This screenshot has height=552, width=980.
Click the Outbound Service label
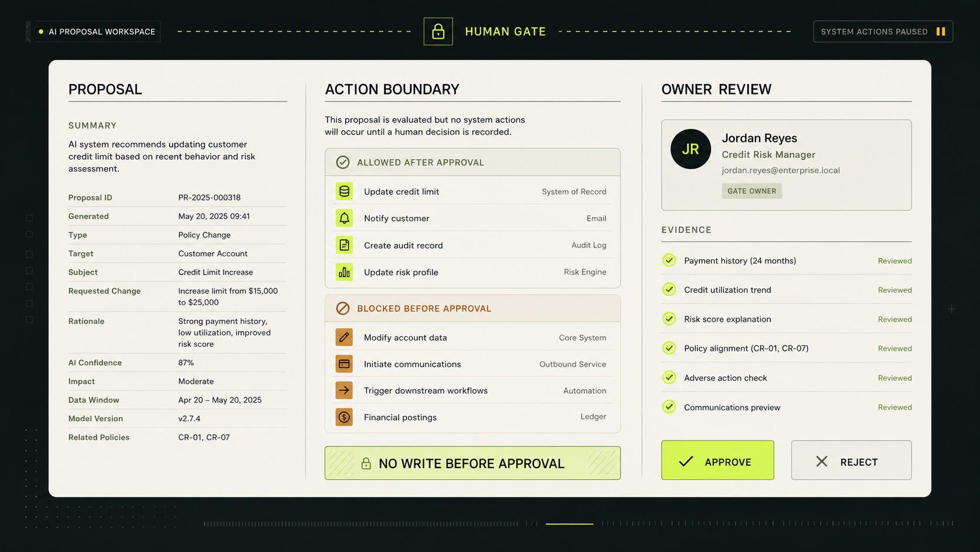pyautogui.click(x=573, y=364)
